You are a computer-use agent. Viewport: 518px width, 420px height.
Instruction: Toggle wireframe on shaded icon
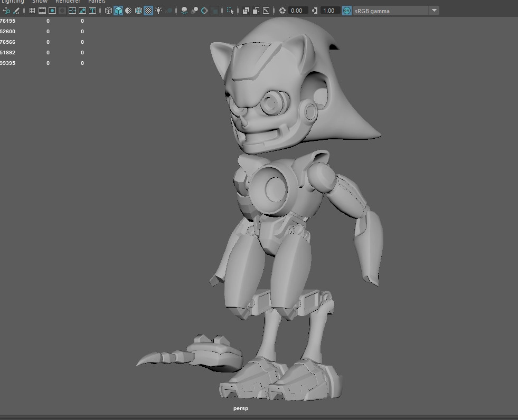138,11
